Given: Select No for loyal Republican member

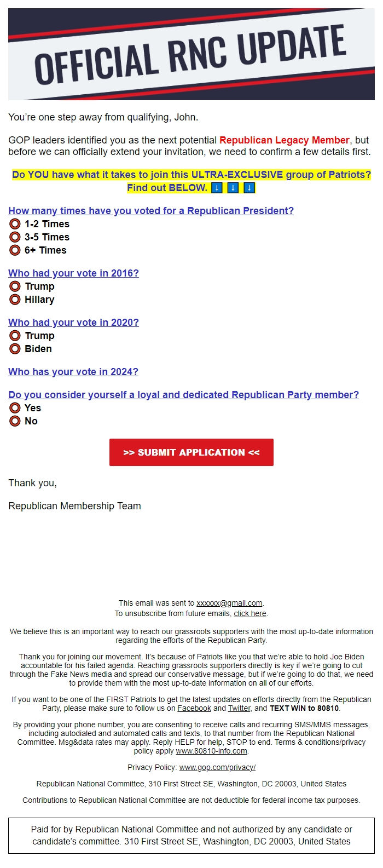Looking at the screenshot, I should pyautogui.click(x=16, y=421).
